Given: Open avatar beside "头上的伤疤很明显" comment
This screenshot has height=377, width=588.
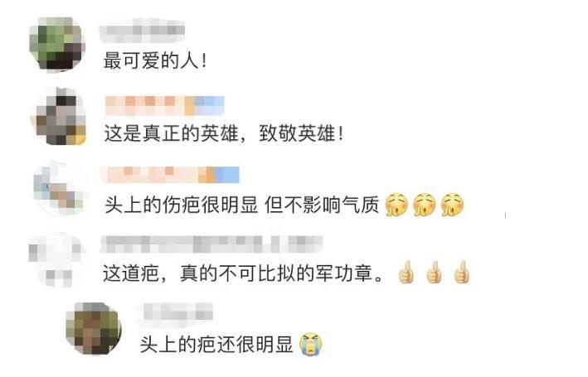Looking at the screenshot, I should pyautogui.click(x=58, y=188).
